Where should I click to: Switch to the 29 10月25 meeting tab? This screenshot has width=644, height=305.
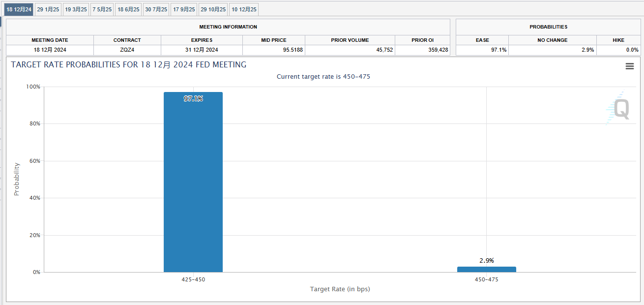tap(213, 9)
